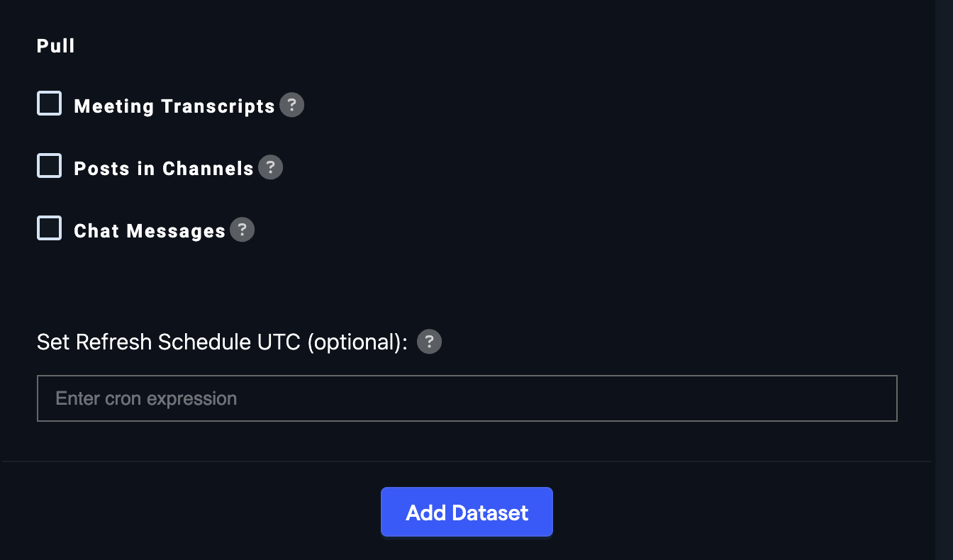This screenshot has height=560, width=953.
Task: Enable the Meeting Transcripts checkbox
Action: point(50,103)
